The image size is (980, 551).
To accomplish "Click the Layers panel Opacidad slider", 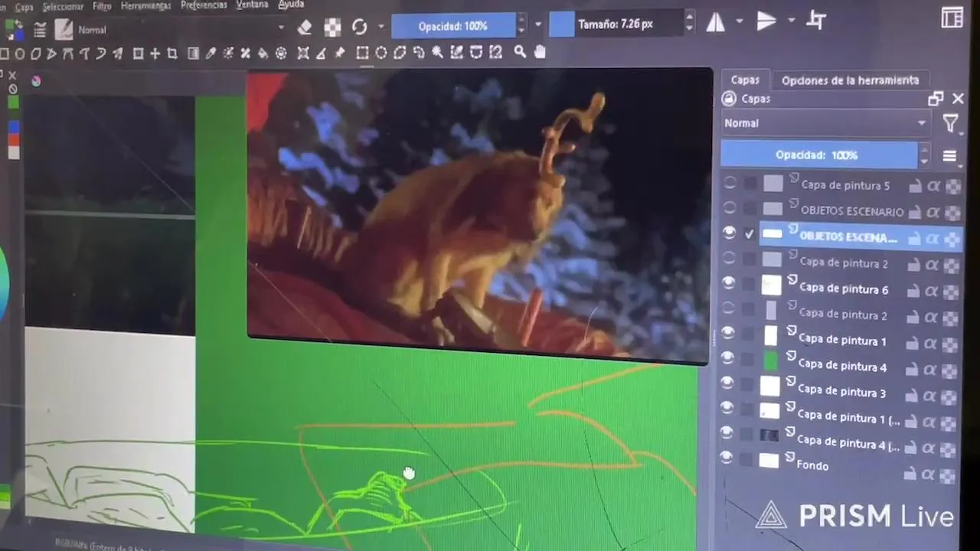I will click(x=818, y=155).
